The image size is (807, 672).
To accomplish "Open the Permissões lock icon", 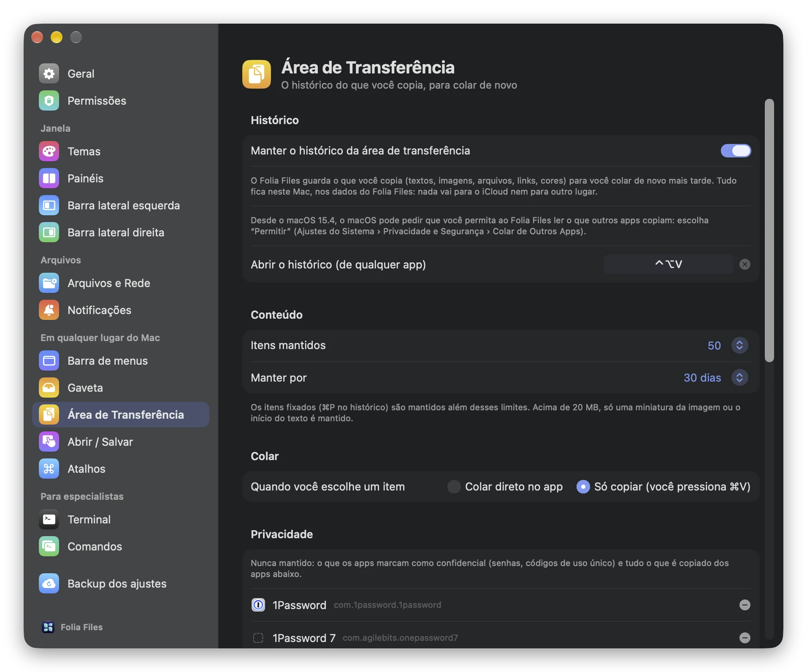I will 49,101.
